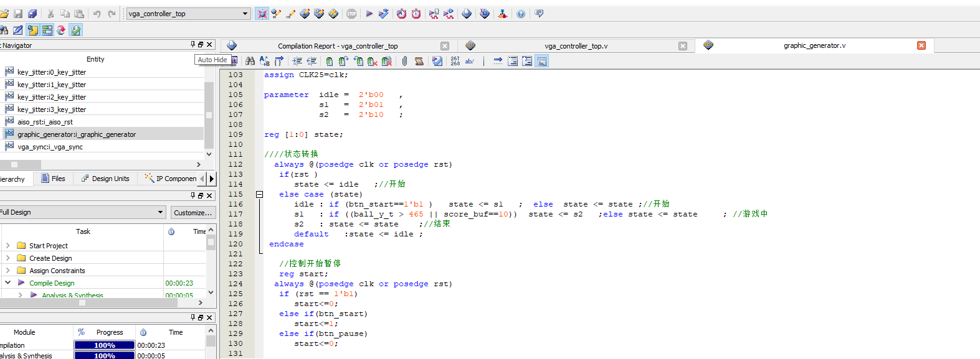The height and width of the screenshot is (359, 980).
Task: Copy selection to clipboard
Action: (65, 14)
